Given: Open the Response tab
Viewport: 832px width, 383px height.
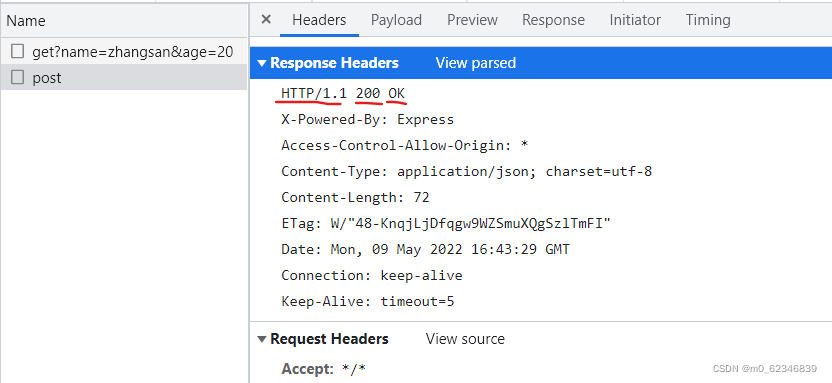Looking at the screenshot, I should click(x=553, y=20).
